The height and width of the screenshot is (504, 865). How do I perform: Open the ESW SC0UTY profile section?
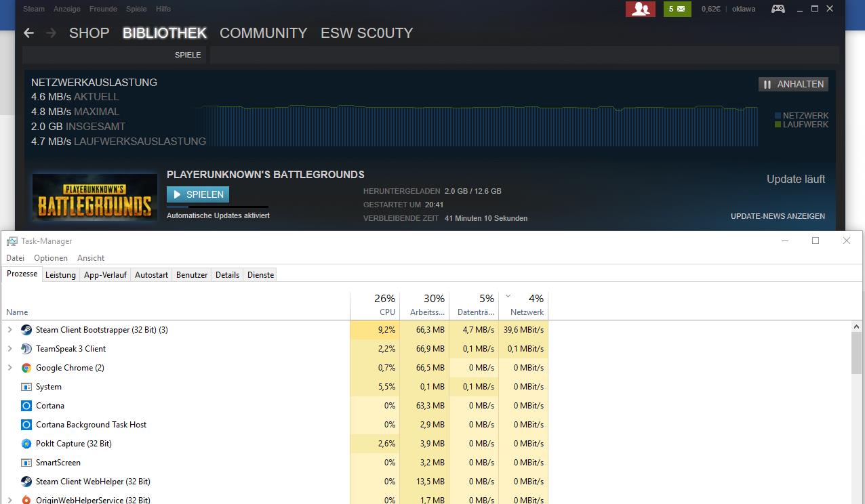tap(367, 33)
